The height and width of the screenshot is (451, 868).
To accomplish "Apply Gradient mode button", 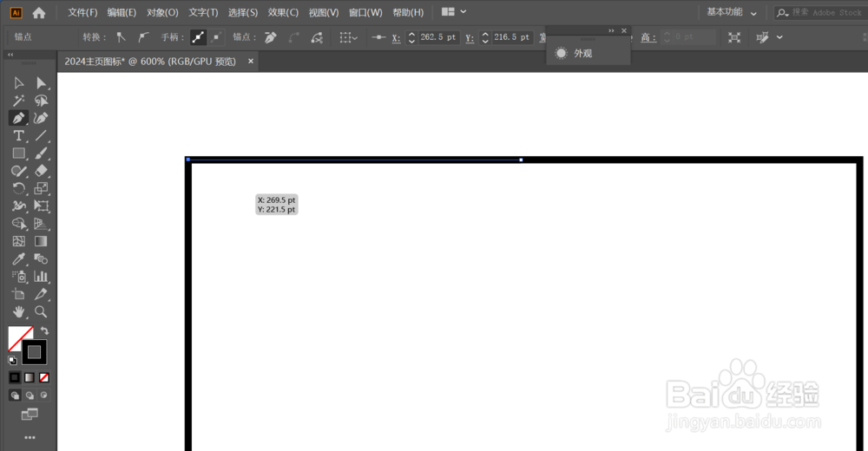I will 30,377.
